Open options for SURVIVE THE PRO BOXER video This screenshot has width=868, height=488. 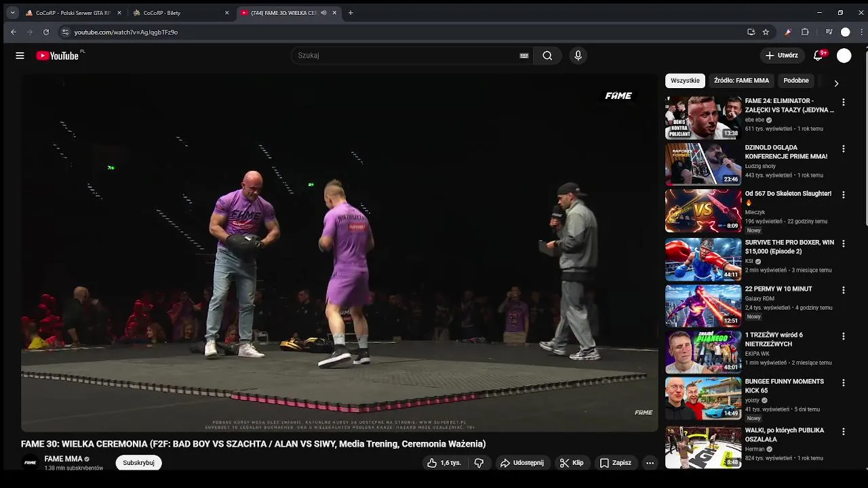pos(844,243)
